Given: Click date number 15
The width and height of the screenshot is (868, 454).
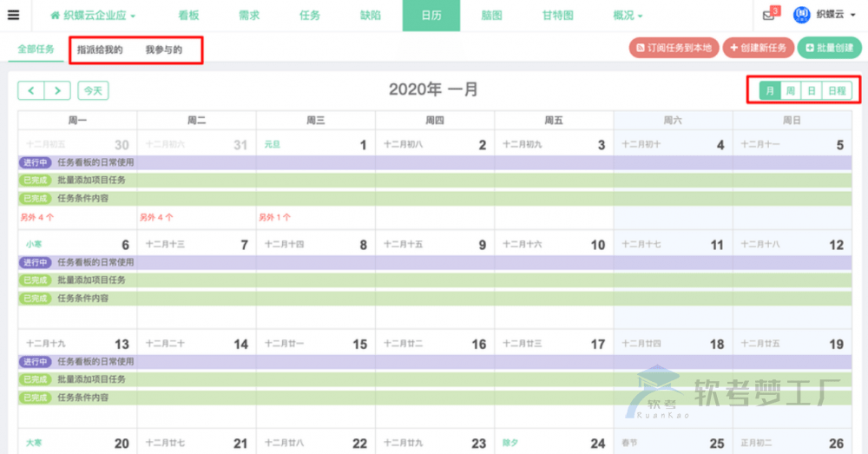Looking at the screenshot, I should pyautogui.click(x=360, y=345).
